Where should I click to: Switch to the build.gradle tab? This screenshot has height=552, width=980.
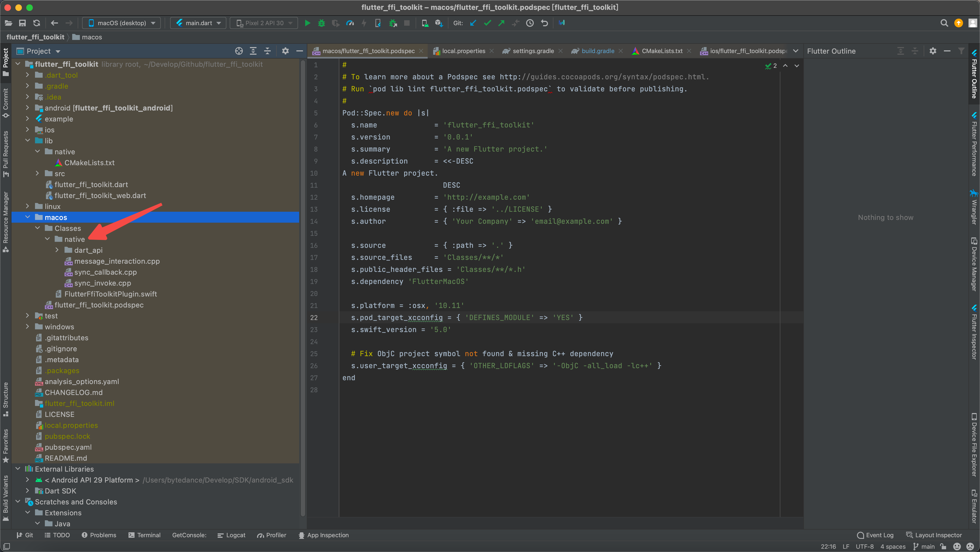point(598,51)
